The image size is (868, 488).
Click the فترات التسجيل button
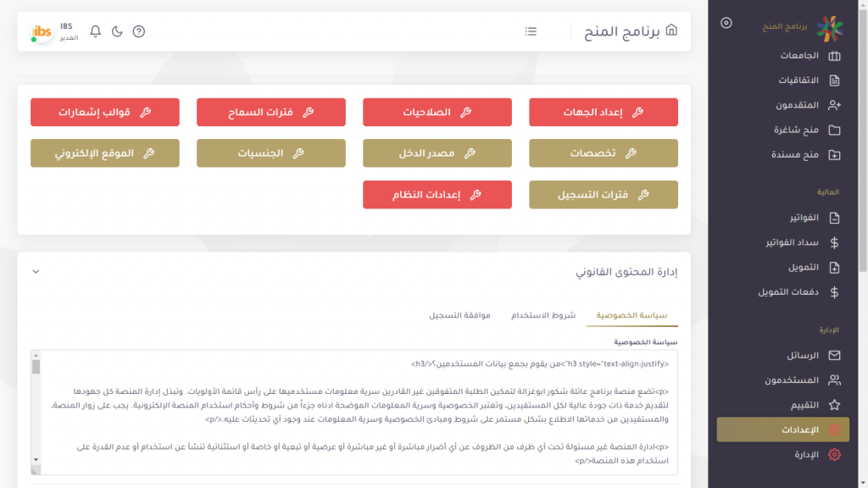tap(604, 195)
